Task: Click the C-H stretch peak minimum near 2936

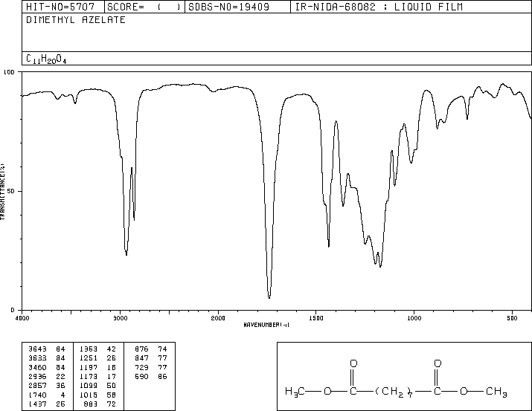Action: point(126,254)
